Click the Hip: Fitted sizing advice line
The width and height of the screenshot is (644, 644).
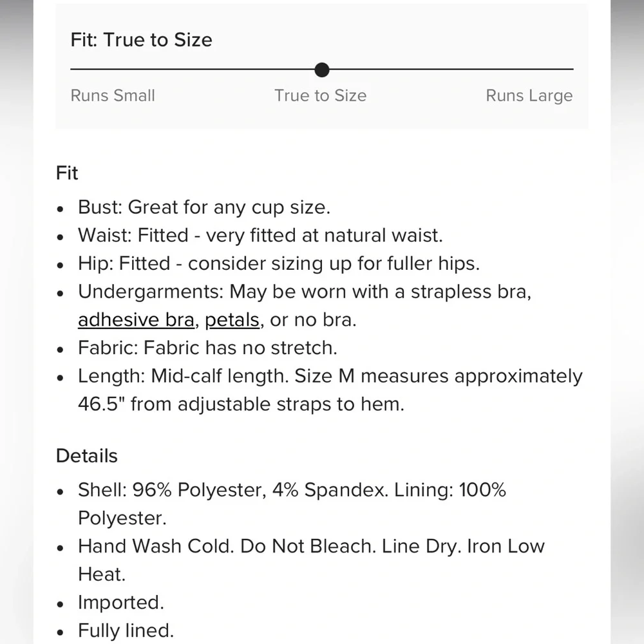[279, 263]
